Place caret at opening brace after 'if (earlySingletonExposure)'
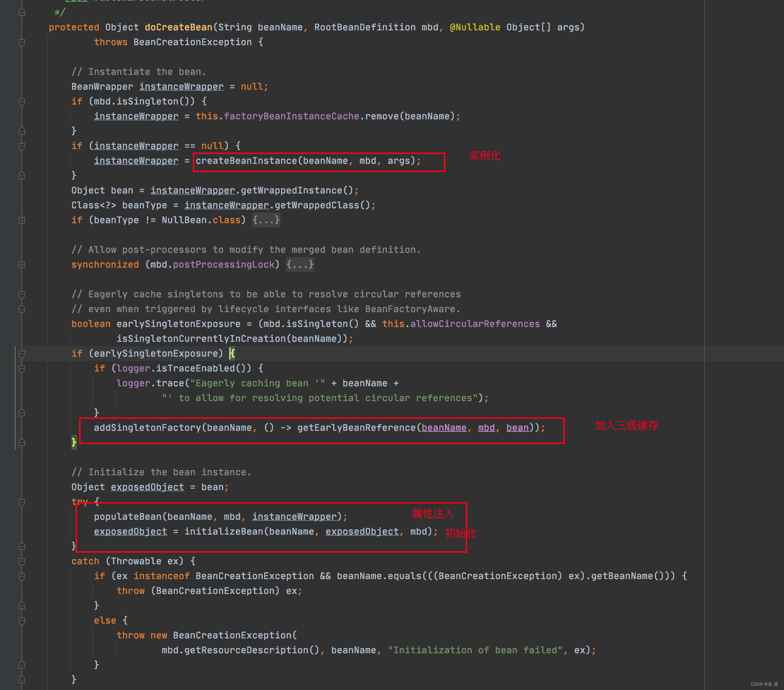 (x=232, y=353)
